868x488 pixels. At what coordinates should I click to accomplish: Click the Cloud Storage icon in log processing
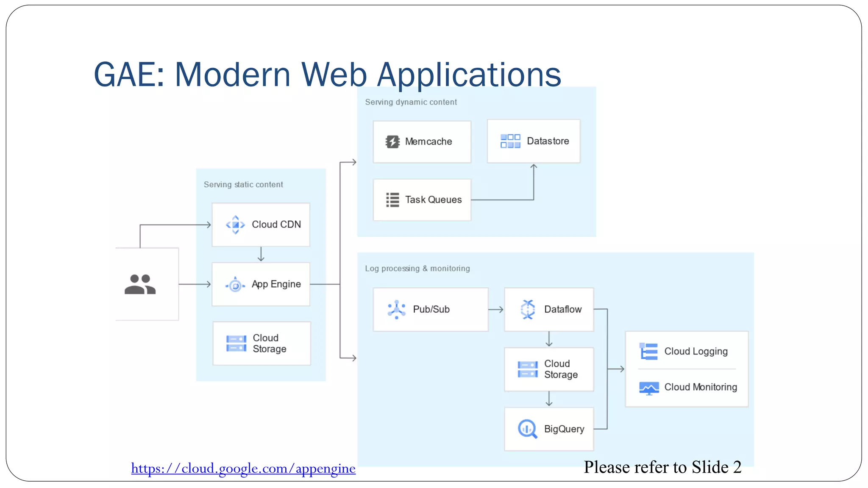(x=528, y=369)
